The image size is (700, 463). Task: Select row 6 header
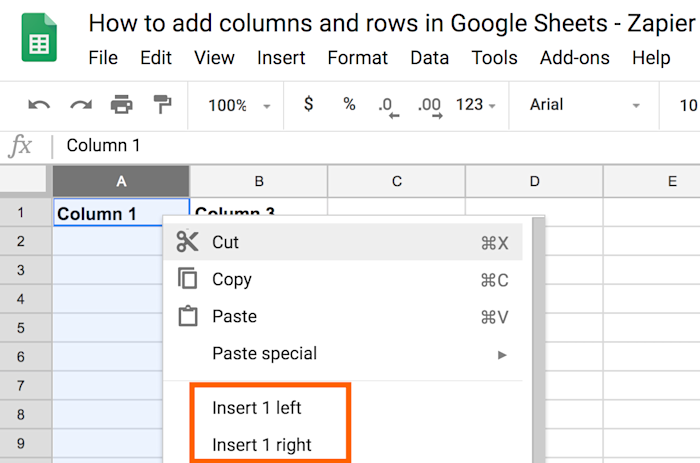pyautogui.click(x=25, y=357)
